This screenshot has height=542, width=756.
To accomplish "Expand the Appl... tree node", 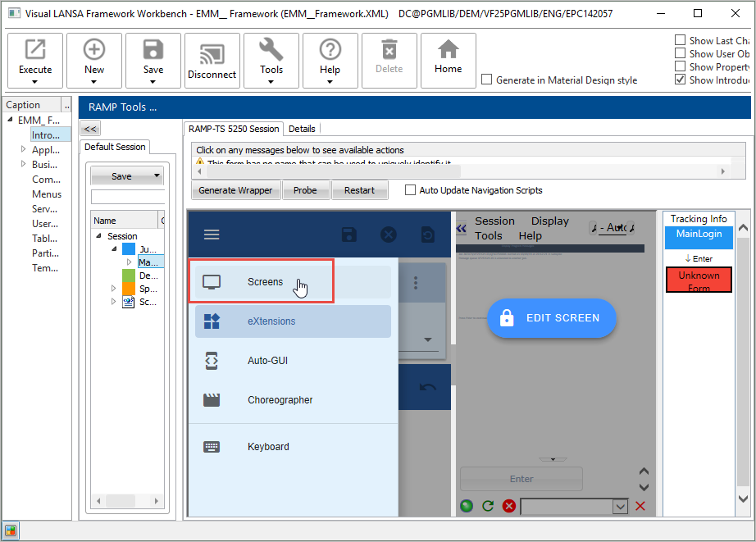I will 23,149.
